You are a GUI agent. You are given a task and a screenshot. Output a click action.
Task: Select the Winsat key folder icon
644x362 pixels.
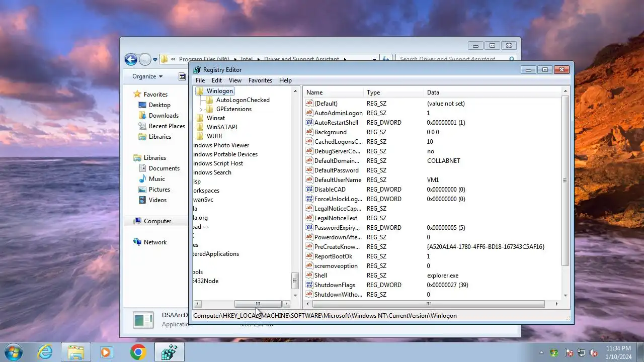click(200, 118)
